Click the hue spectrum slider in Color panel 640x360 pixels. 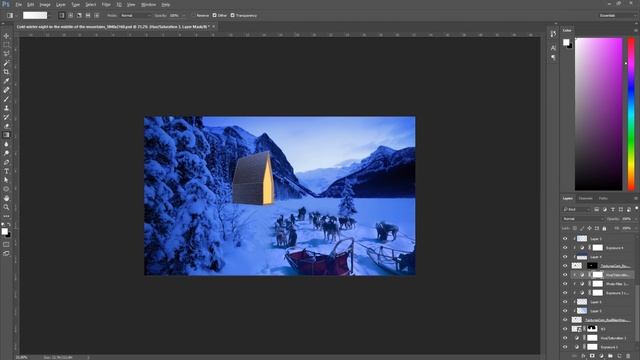tap(631, 114)
